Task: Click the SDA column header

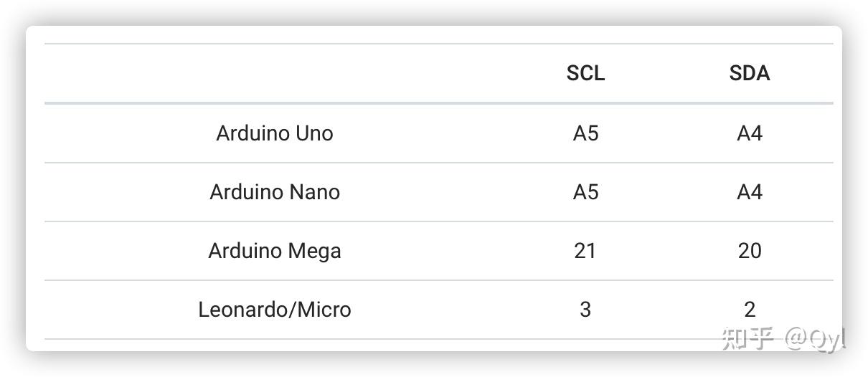Action: point(749,73)
